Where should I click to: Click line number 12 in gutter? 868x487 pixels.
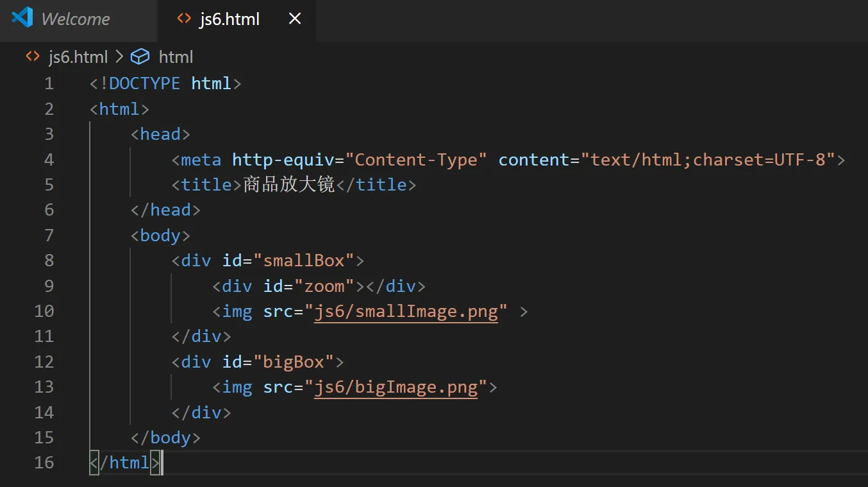(x=44, y=362)
